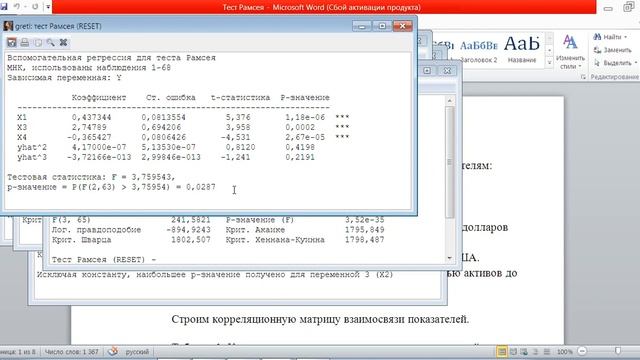Click Undo in Word quick access toolbar

(17, 7)
